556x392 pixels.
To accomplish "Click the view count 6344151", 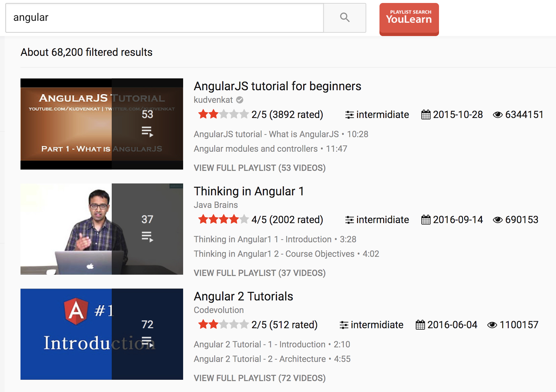I will [524, 114].
